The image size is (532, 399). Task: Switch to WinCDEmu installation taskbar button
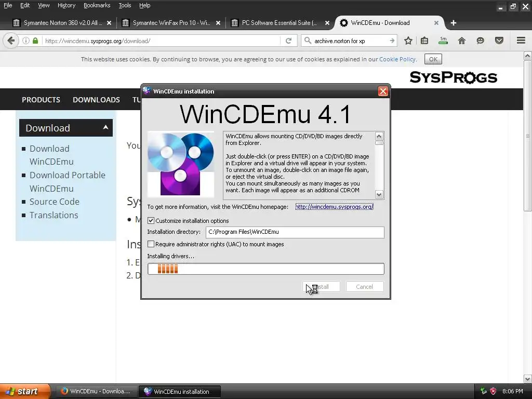click(179, 391)
